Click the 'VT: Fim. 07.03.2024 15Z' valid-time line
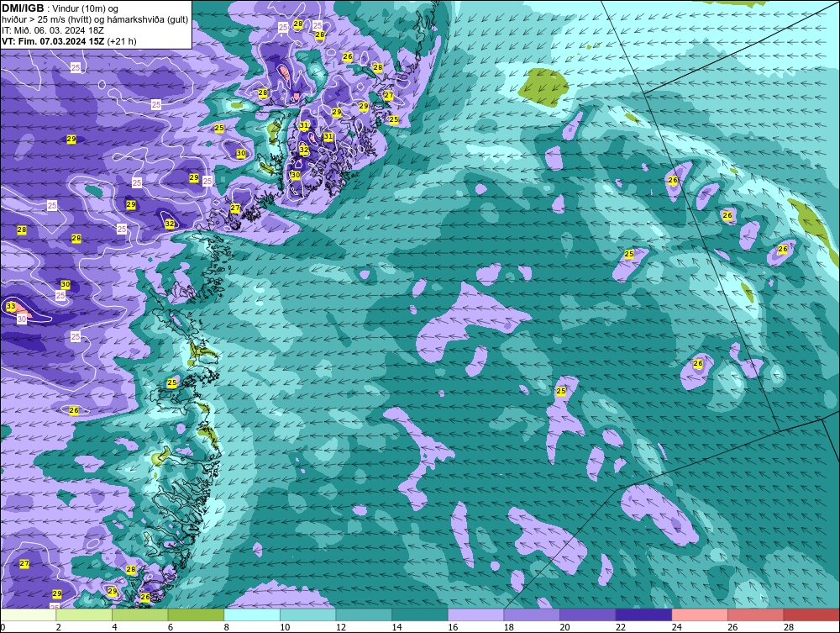Viewport: 840px width, 633px height. [69, 40]
